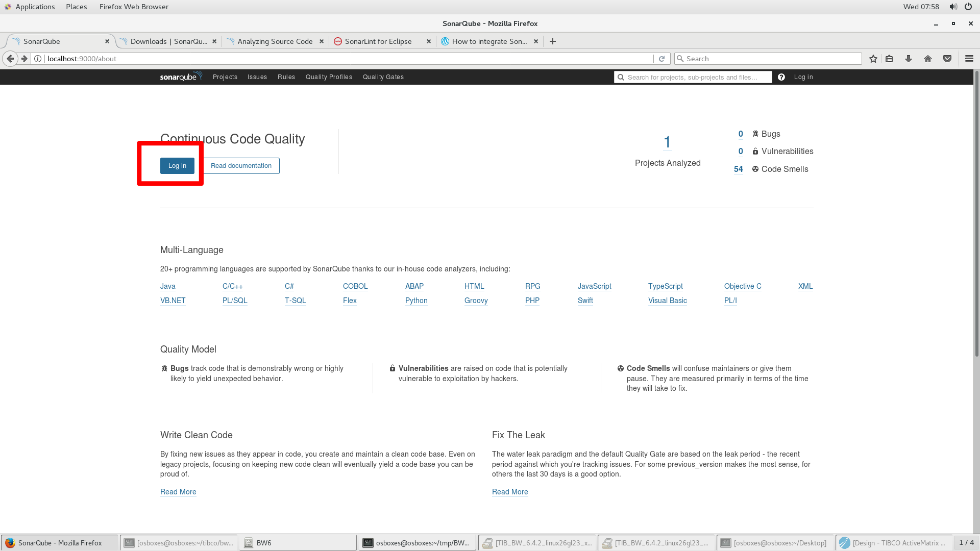
Task: Open the Rules menu item
Action: (x=286, y=77)
